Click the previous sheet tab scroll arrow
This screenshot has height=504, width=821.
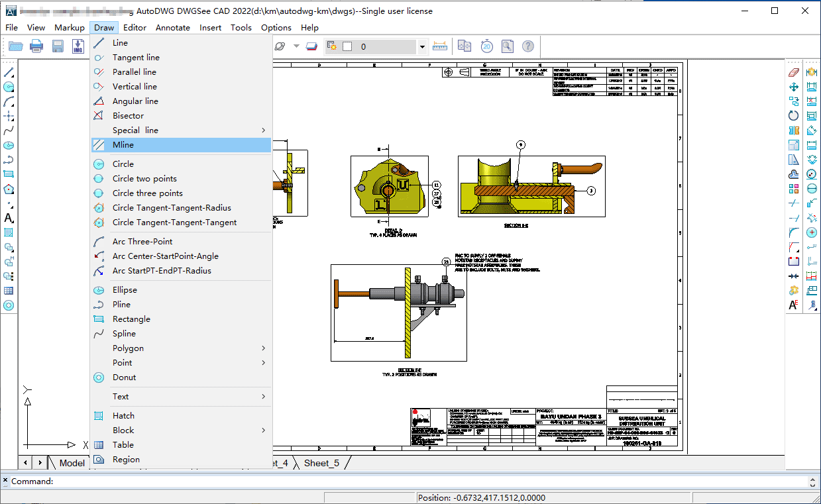point(26,463)
